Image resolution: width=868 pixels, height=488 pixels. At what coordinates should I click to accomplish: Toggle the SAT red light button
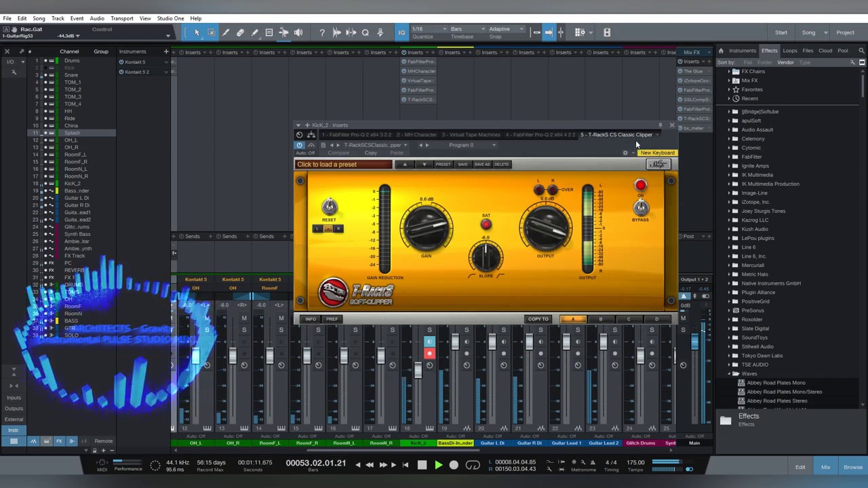tap(486, 225)
